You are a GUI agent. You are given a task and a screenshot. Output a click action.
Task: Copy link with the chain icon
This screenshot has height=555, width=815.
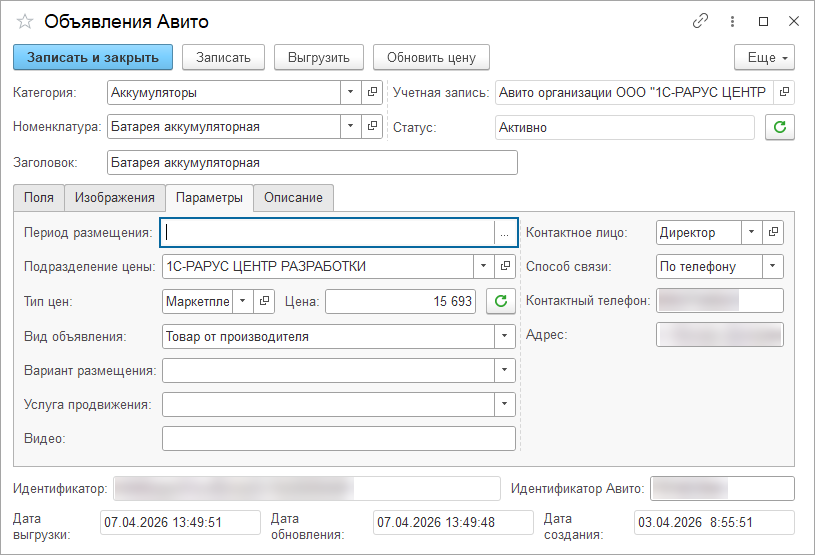coord(700,21)
